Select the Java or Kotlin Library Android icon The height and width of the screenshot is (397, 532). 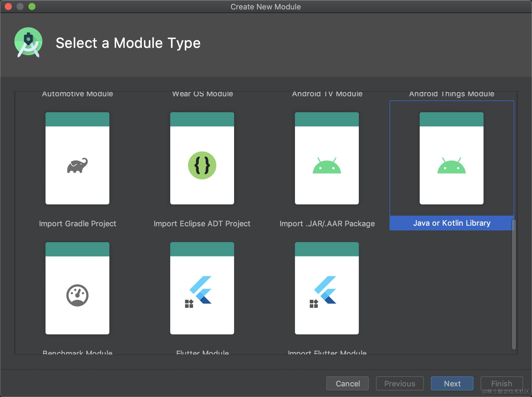point(452,165)
